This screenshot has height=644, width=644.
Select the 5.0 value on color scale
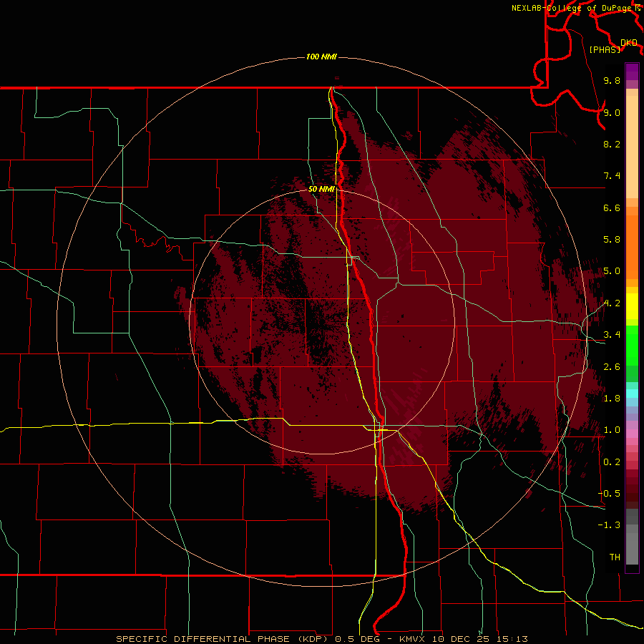tap(612, 271)
